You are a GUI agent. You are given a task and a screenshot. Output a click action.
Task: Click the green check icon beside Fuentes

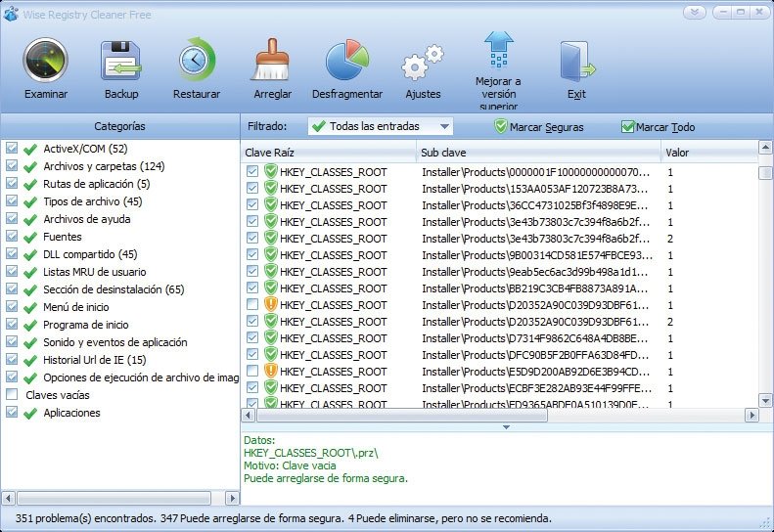(30, 238)
